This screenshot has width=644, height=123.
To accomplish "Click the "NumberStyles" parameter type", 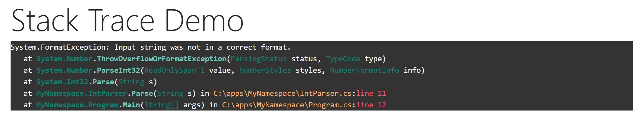I will [x=265, y=70].
